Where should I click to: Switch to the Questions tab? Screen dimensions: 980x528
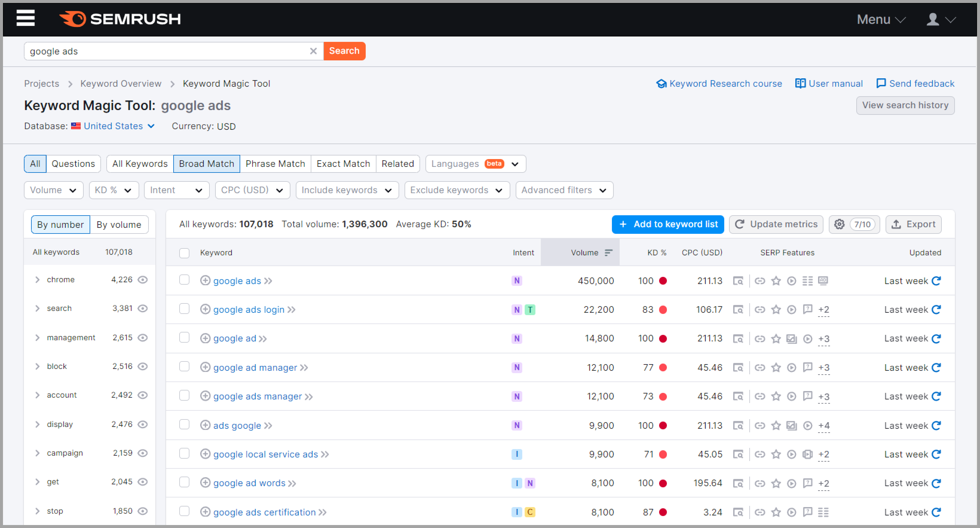click(x=73, y=164)
